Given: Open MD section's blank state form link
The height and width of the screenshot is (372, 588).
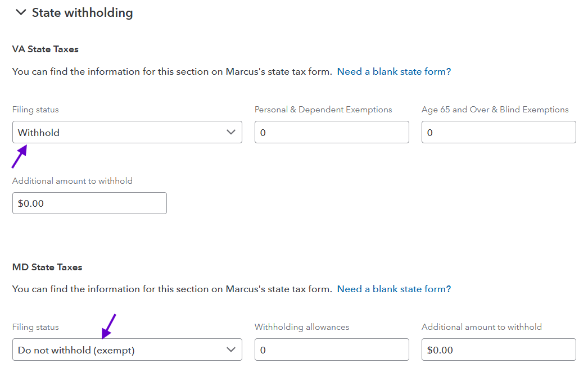Looking at the screenshot, I should 393,289.
